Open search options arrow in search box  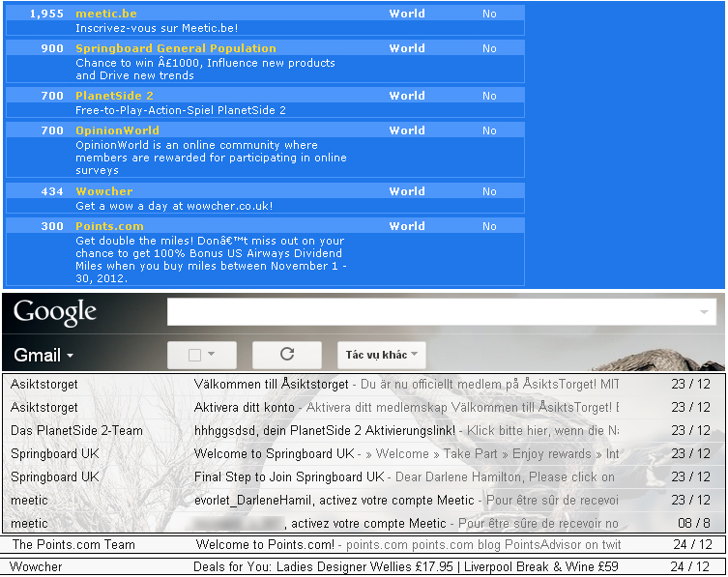tap(704, 312)
